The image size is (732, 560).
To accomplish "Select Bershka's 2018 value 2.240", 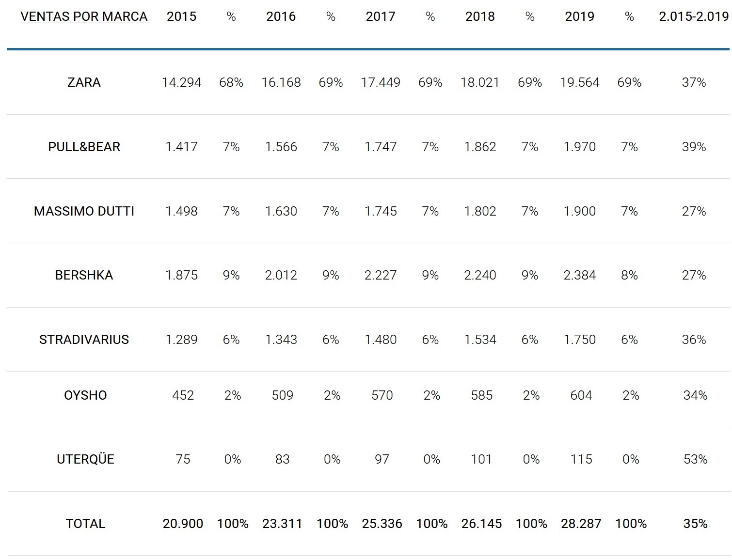I will [x=480, y=275].
